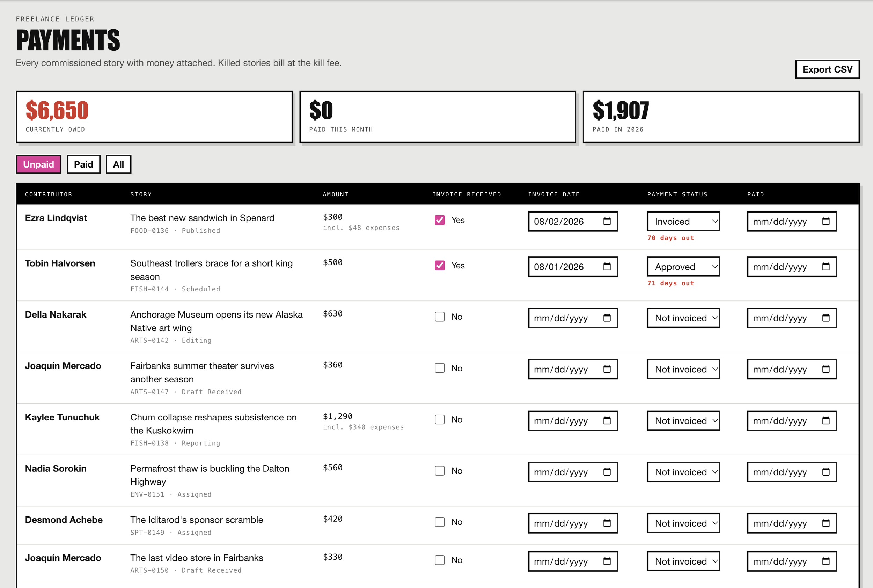Click contributor name Della Nakarak
Image resolution: width=873 pixels, height=588 pixels.
pos(56,315)
